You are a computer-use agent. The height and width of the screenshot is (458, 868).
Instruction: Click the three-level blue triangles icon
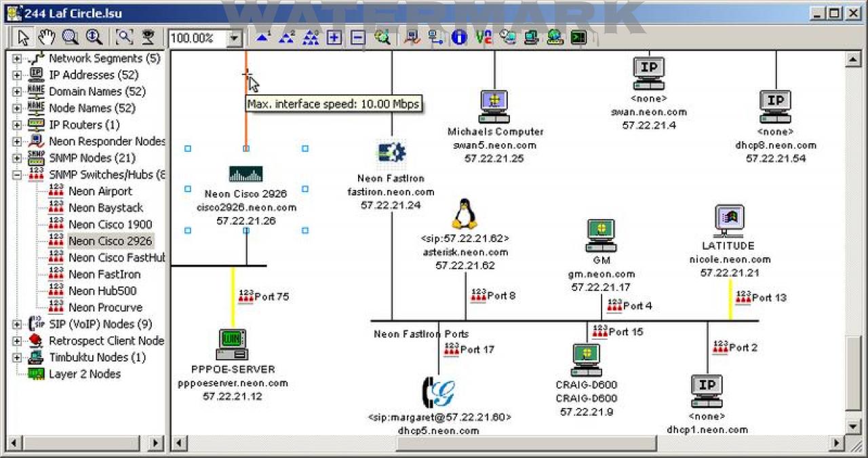(x=311, y=37)
